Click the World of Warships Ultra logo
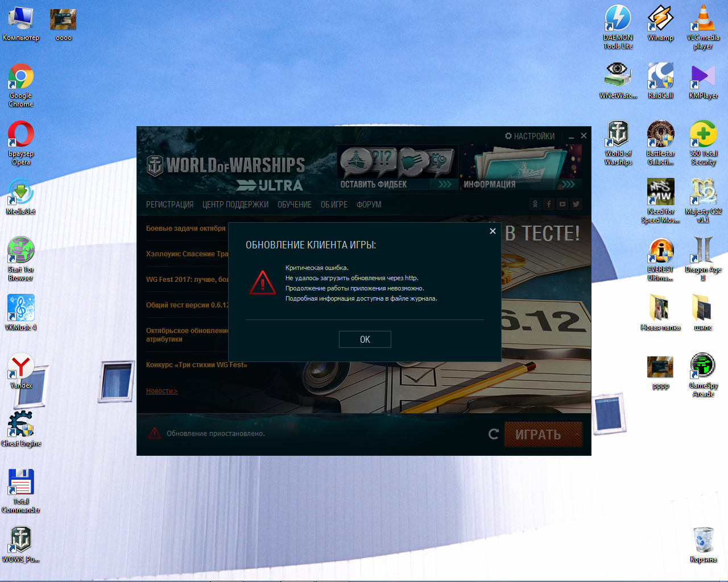The image size is (728, 582). [226, 173]
